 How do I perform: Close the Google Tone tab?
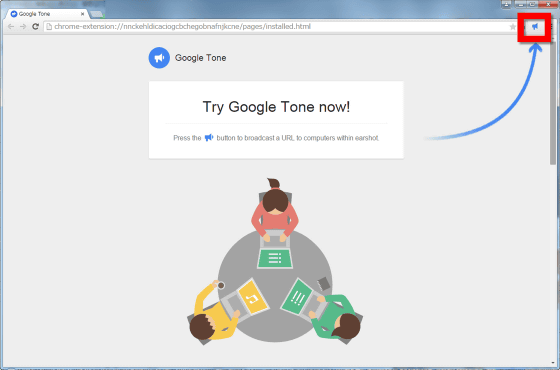(x=82, y=14)
